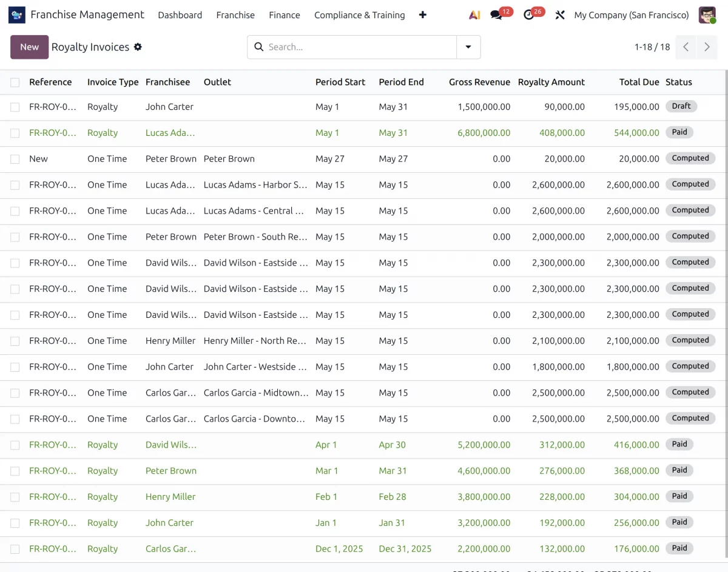Screen dimensions: 728x572
Task: Open the Dashboard menu
Action: [x=180, y=15]
